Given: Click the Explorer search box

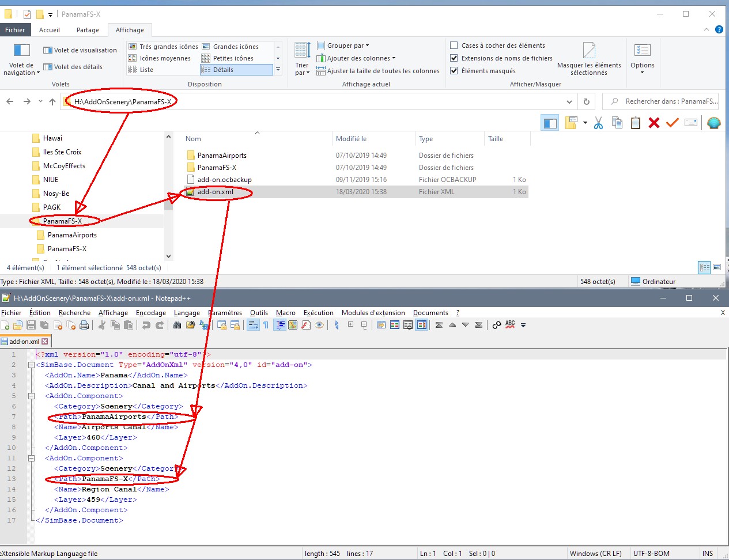Looking at the screenshot, I should (x=661, y=101).
